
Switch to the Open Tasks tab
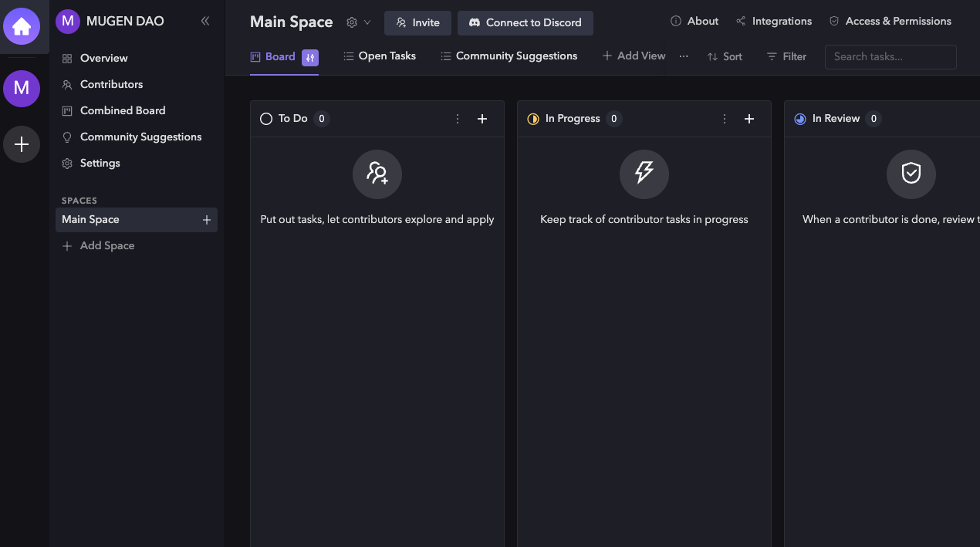(x=380, y=56)
